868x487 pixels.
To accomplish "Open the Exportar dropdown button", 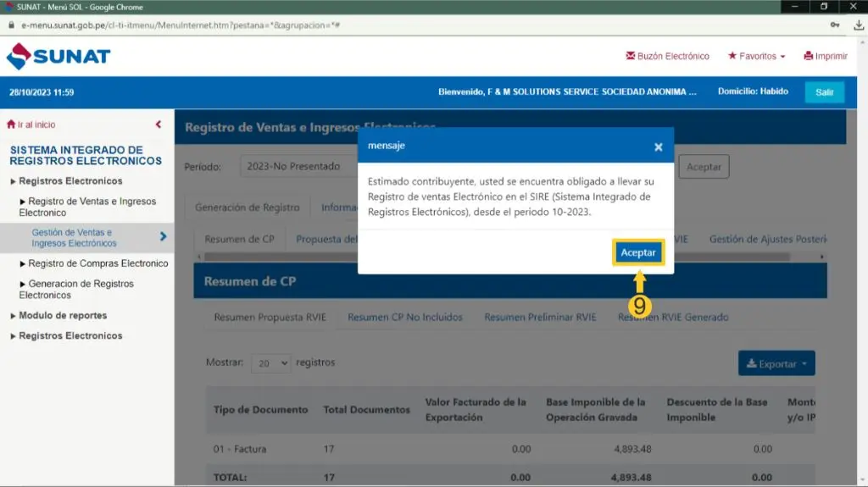I will (776, 364).
